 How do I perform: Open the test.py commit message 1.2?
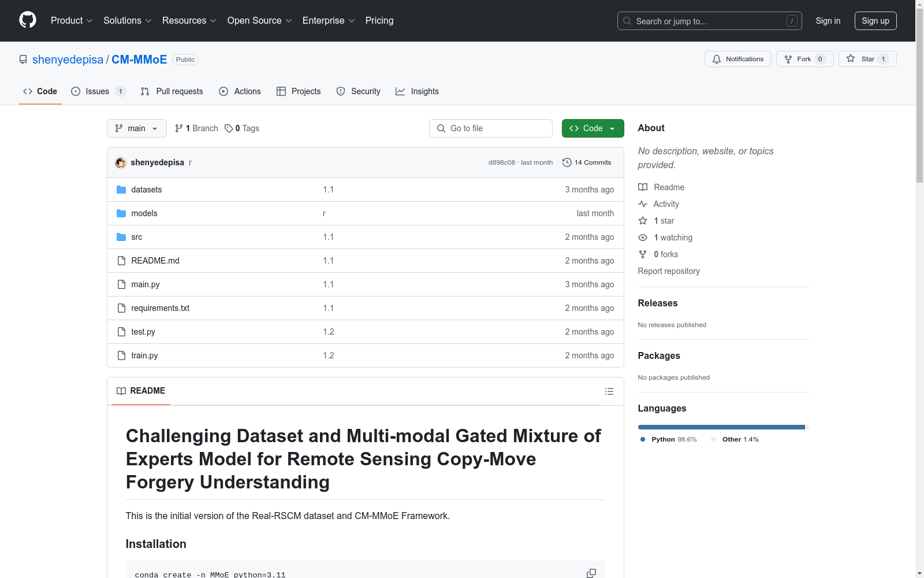(x=329, y=332)
